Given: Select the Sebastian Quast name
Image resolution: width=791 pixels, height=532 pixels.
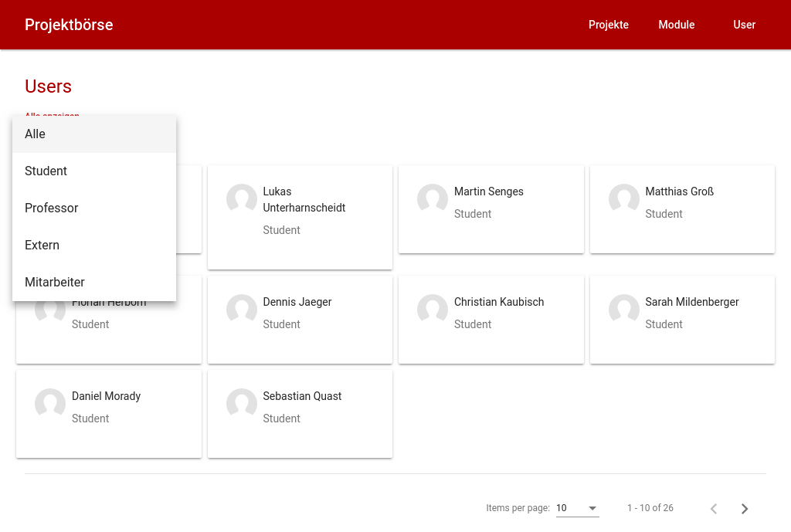Looking at the screenshot, I should pyautogui.click(x=302, y=396).
